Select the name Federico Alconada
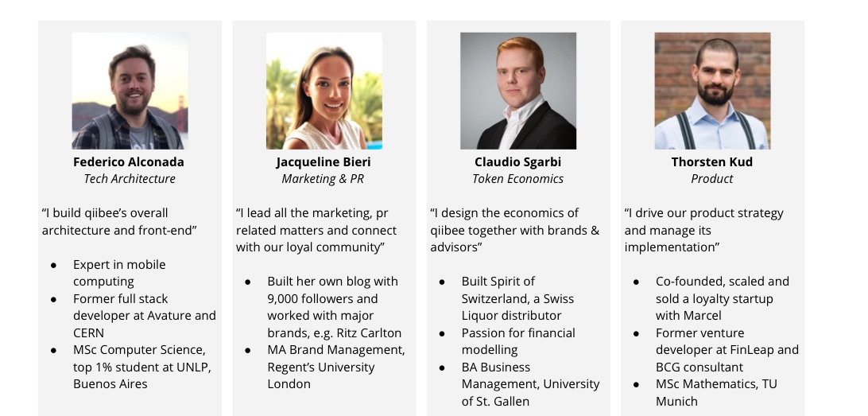 pyautogui.click(x=129, y=162)
